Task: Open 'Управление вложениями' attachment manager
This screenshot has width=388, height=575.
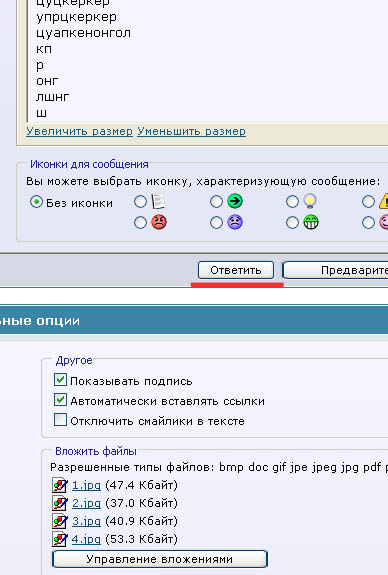Action: pyautogui.click(x=160, y=559)
